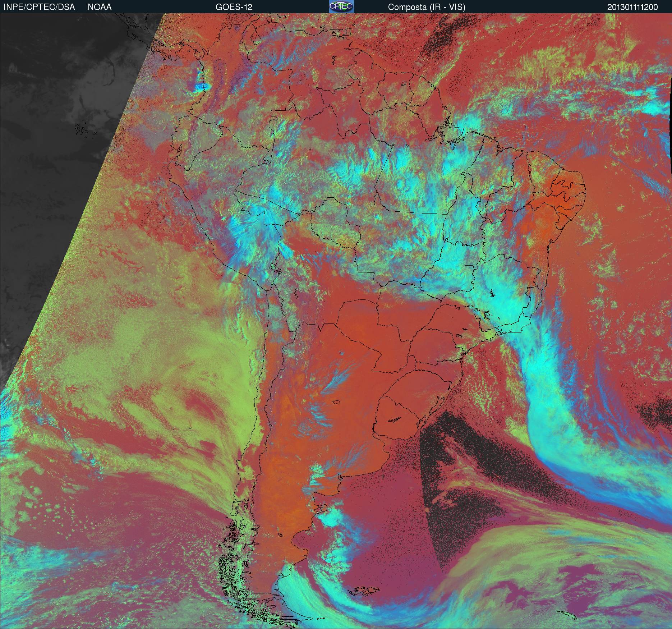Screen dimensions: 672x629
Task: Click the CPTEC logo in the header
Action: click(341, 6)
